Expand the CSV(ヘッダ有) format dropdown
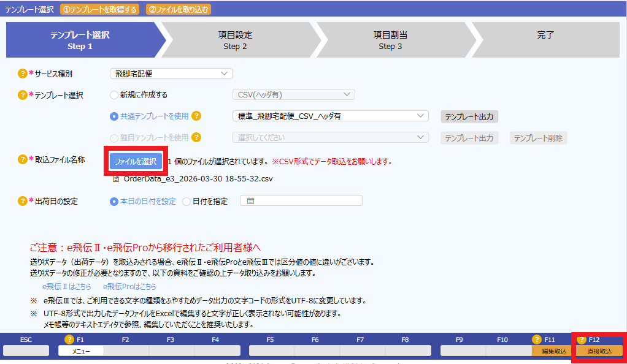Screen dimensions: 627x364 293,94
